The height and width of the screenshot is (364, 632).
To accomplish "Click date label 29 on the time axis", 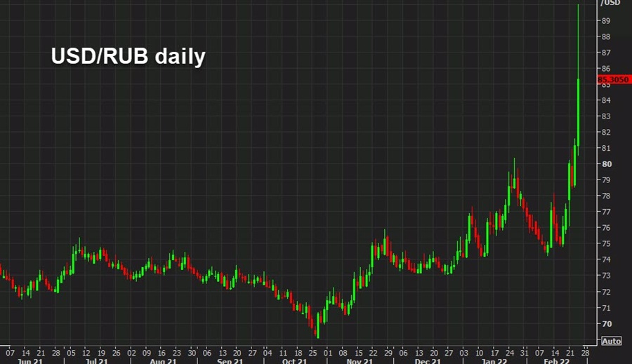I will 388,353.
